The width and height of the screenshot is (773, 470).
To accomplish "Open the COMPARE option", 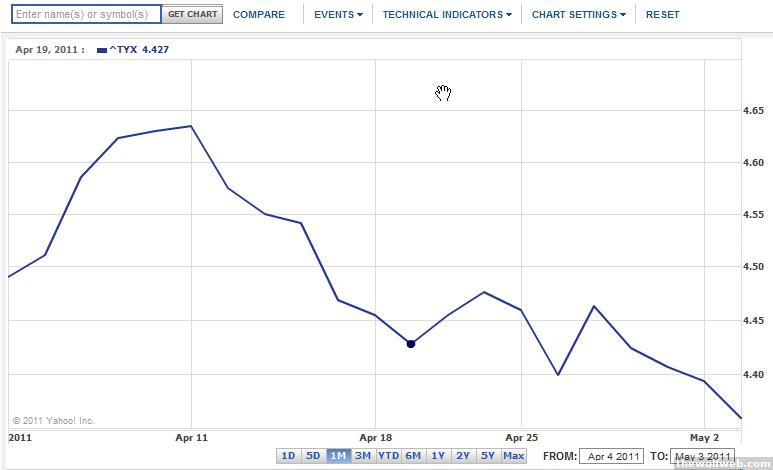I will tap(258, 15).
